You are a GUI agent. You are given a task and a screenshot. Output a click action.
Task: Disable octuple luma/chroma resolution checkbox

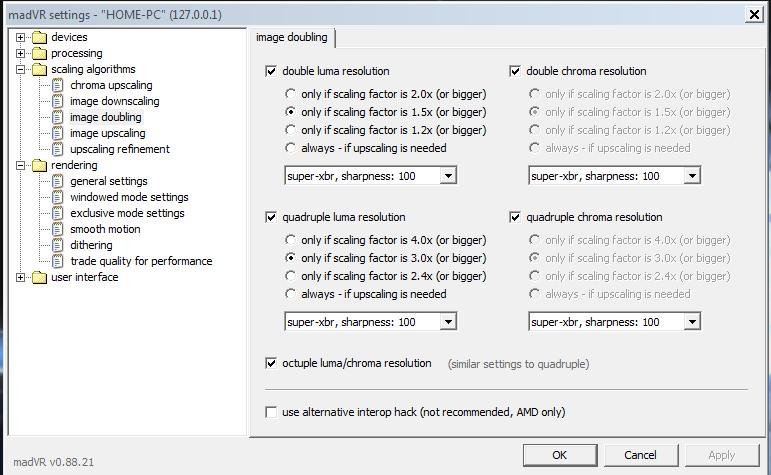point(271,364)
